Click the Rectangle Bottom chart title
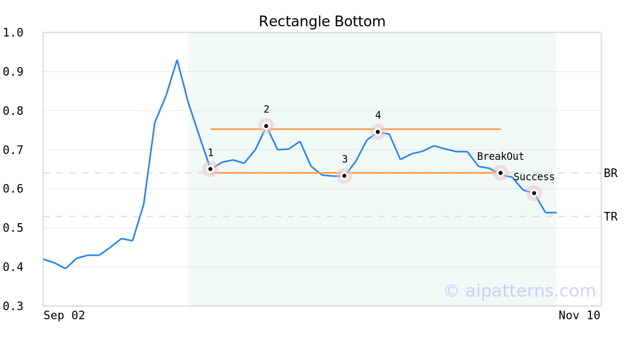Screen dimensions: 644x338 click(322, 21)
